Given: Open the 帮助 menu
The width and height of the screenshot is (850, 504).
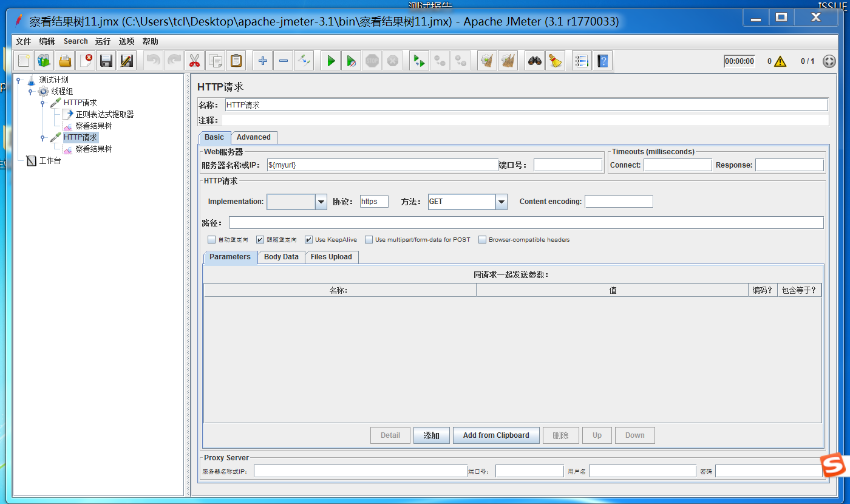Looking at the screenshot, I should [x=150, y=41].
